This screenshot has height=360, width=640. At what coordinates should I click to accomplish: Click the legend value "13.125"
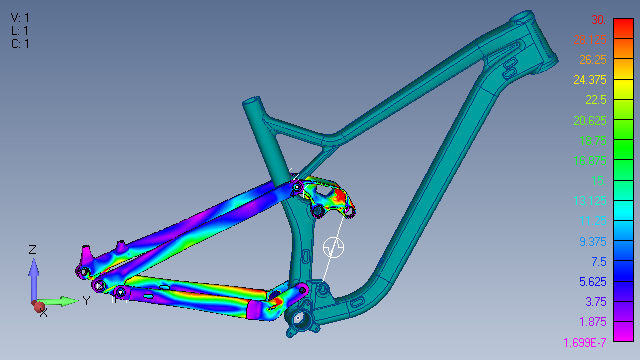point(590,201)
